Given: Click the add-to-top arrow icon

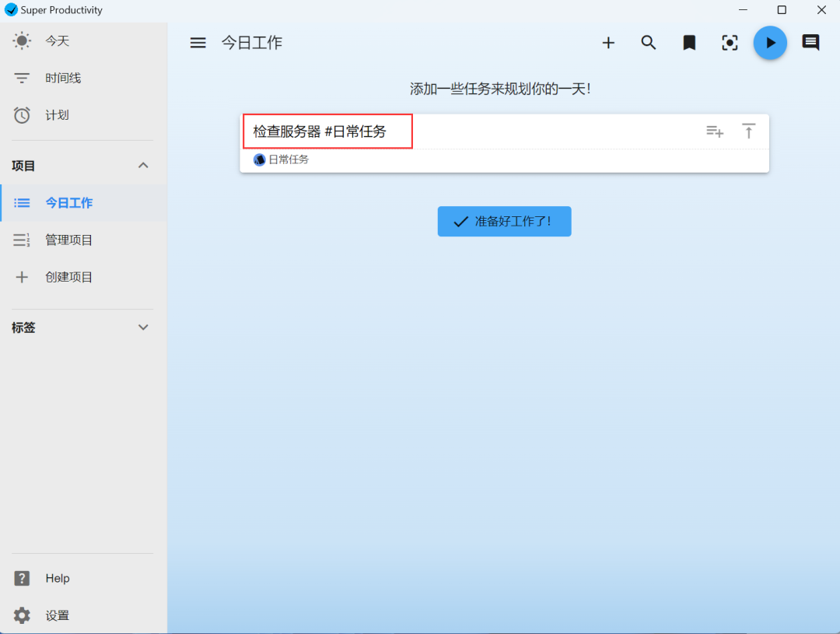Looking at the screenshot, I should coord(748,131).
